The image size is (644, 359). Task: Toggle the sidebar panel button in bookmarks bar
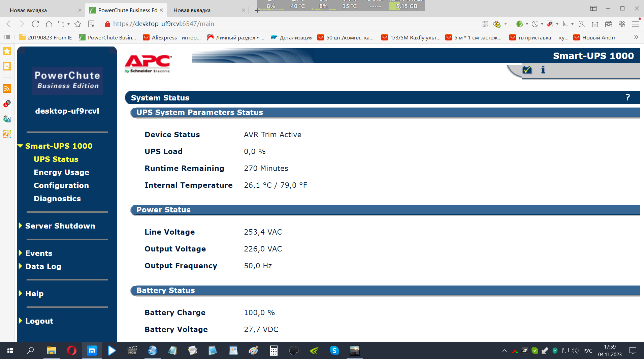tap(7, 37)
